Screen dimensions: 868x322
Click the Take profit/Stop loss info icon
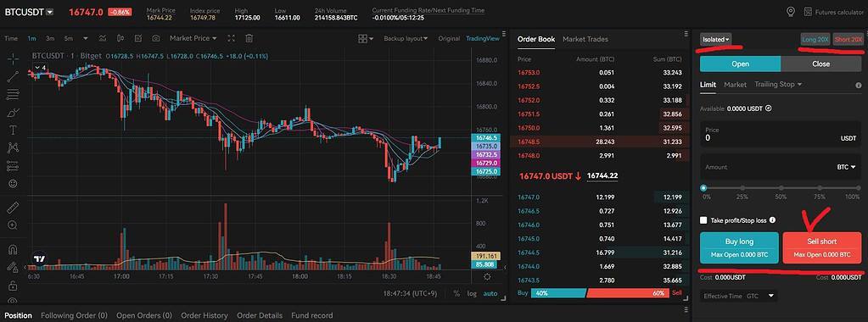point(772,219)
